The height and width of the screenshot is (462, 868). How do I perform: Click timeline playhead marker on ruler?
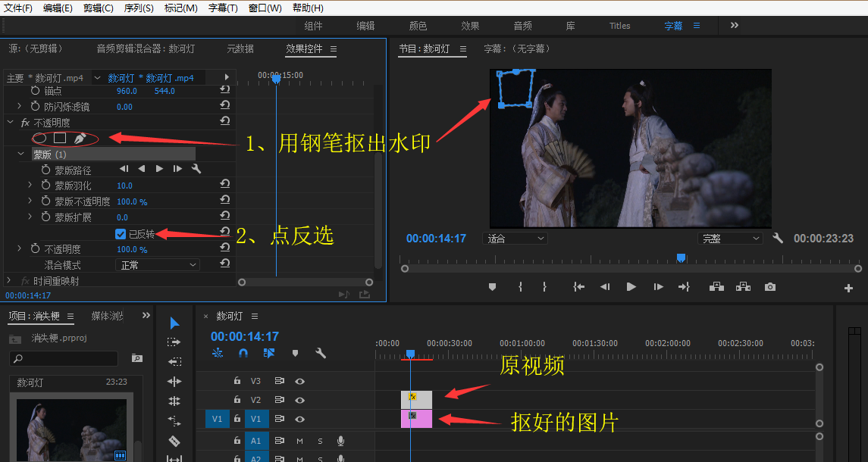410,354
